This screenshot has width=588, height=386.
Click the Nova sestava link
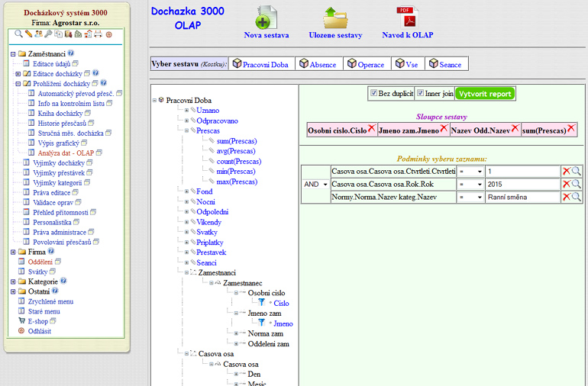(267, 35)
